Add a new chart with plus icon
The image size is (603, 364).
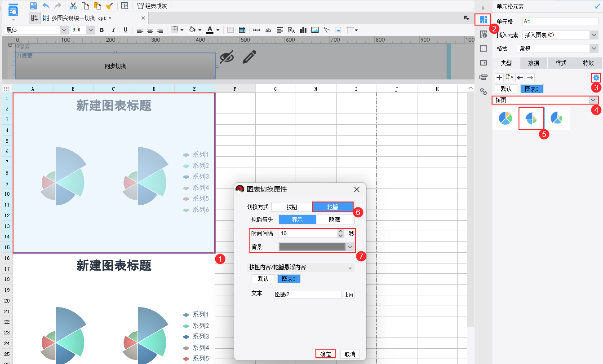click(499, 78)
